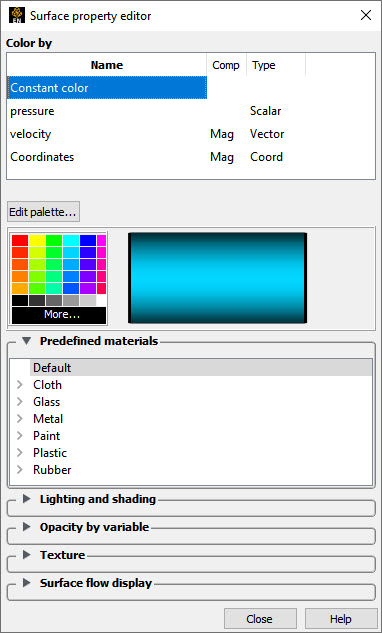Expand the Plastic materials chevron
The height and width of the screenshot is (633, 382).
click(x=20, y=453)
